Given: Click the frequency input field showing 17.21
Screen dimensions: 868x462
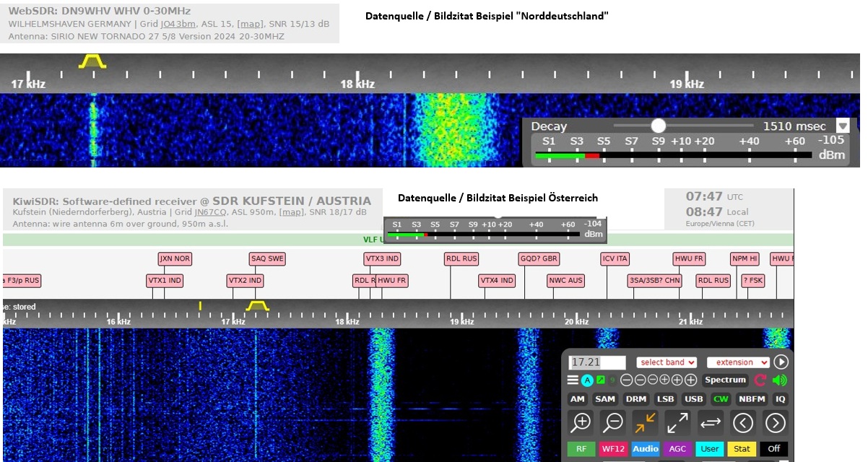Looking at the screenshot, I should click(x=596, y=362).
